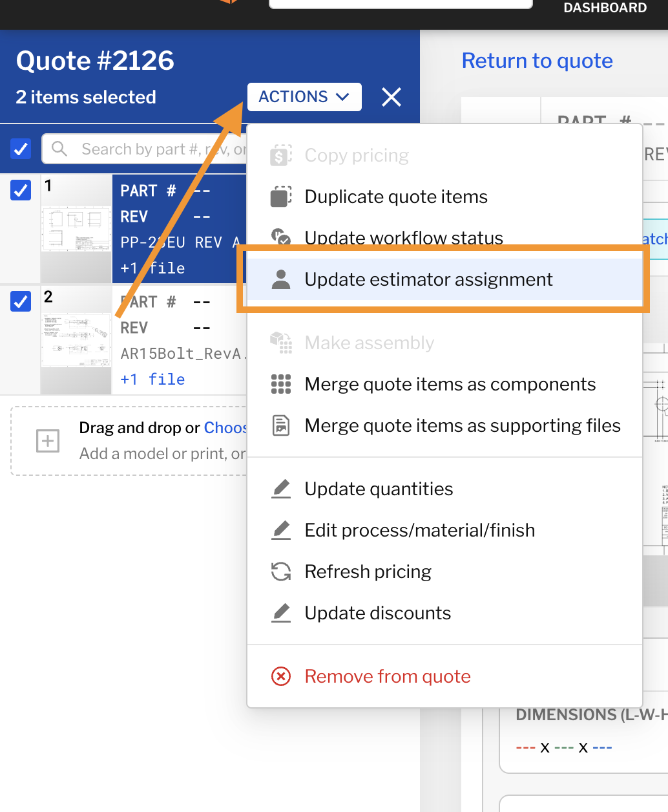The width and height of the screenshot is (668, 812).
Task: Click the magnifier search icon
Action: pyautogui.click(x=59, y=149)
